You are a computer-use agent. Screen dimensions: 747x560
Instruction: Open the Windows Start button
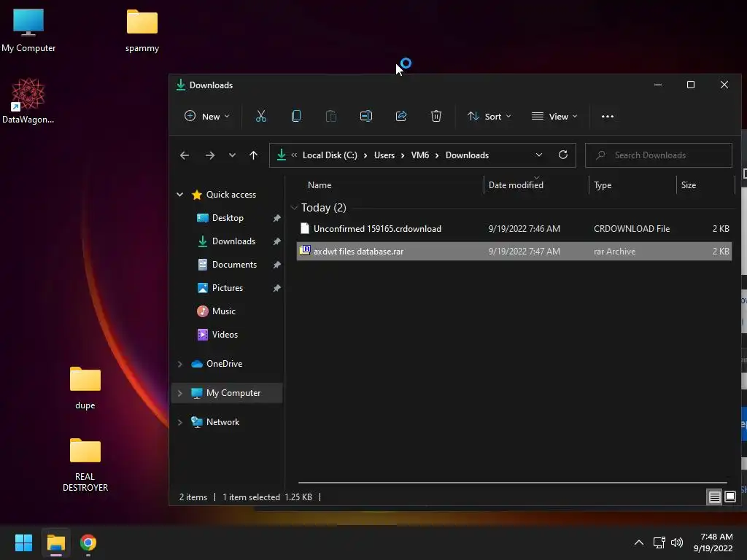23,542
